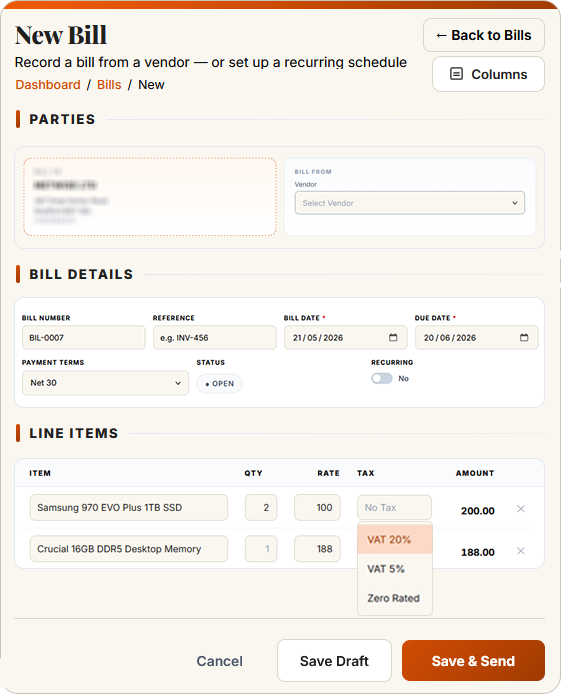Screen dimensions: 561x694
Task: Click the TAX column header
Action: [x=365, y=473]
